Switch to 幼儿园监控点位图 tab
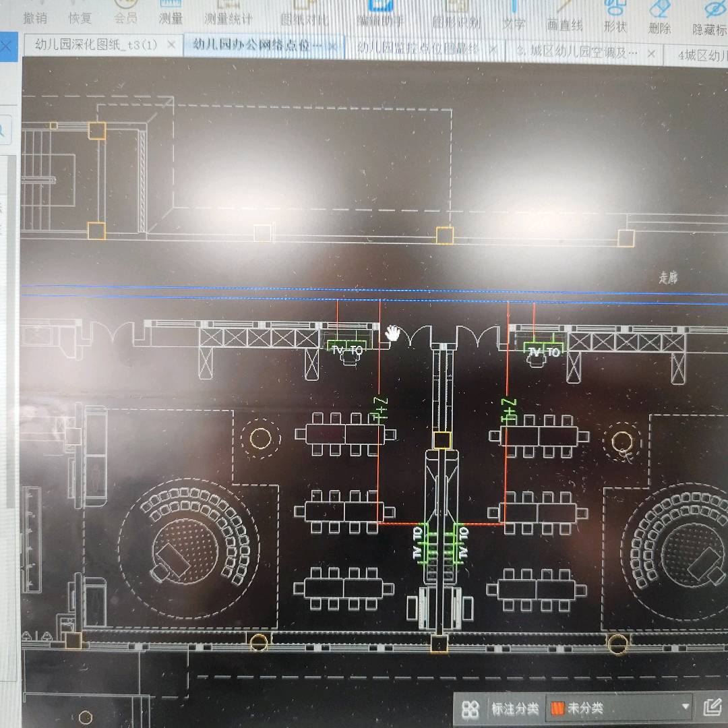This screenshot has width=728, height=728. coord(418,47)
